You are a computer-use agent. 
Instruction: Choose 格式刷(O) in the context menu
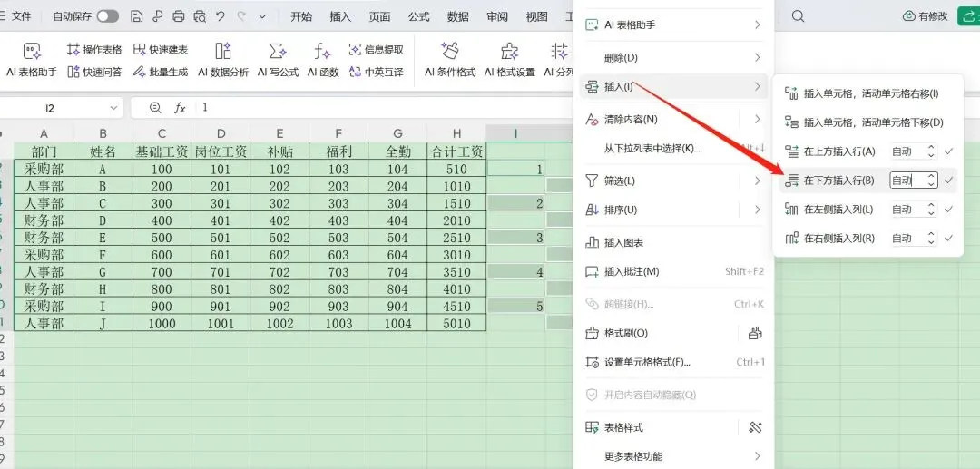(x=660, y=334)
